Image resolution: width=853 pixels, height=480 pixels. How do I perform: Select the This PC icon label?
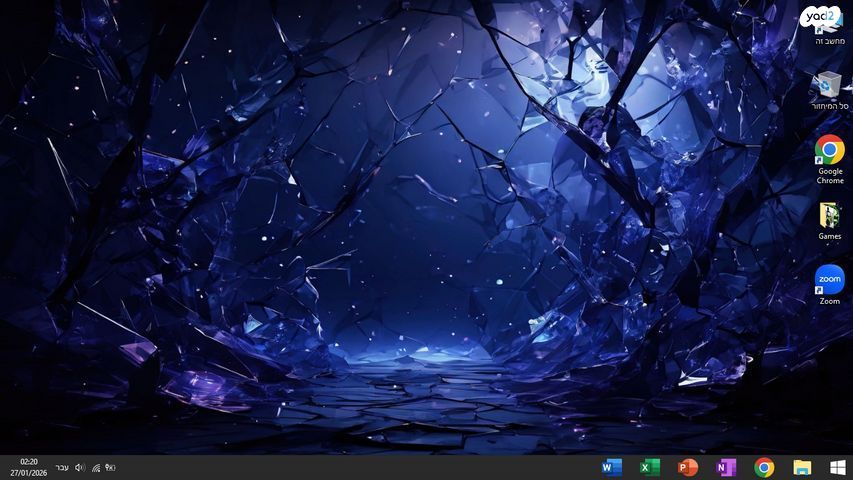[829, 41]
